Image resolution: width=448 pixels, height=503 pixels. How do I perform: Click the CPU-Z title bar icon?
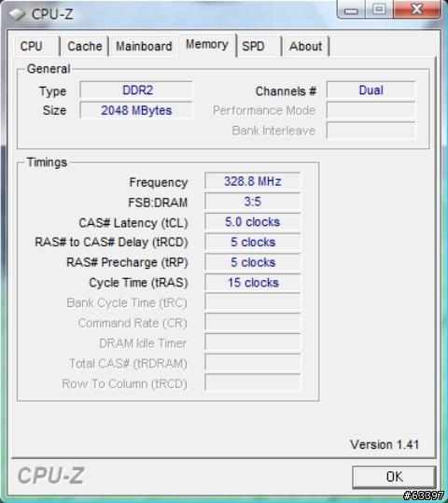click(x=17, y=14)
